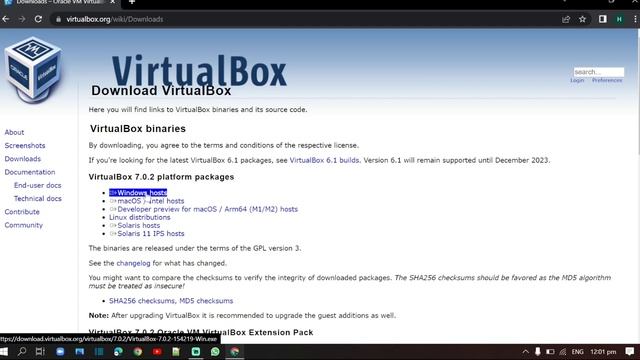Screen dimensions: 640x360
Task: Open Downloads in the sidebar
Action: [23, 159]
